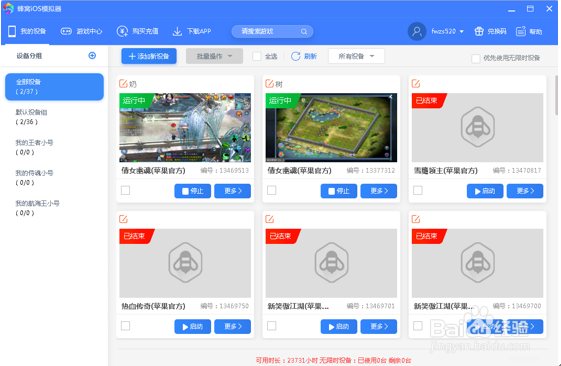Edit name icon of device 13377312
The height and width of the screenshot is (366, 561).
point(269,83)
